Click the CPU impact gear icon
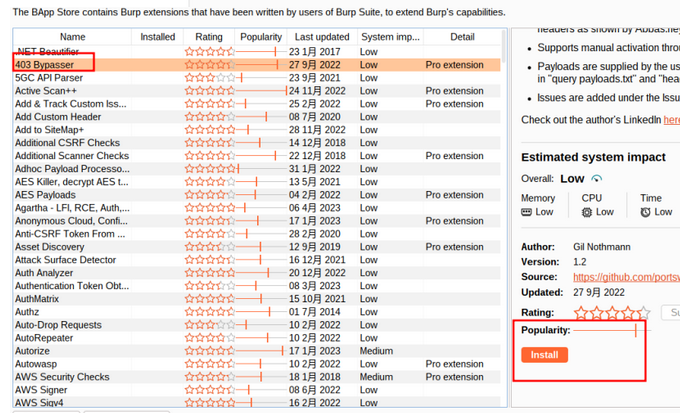This screenshot has width=680, height=413. [587, 212]
